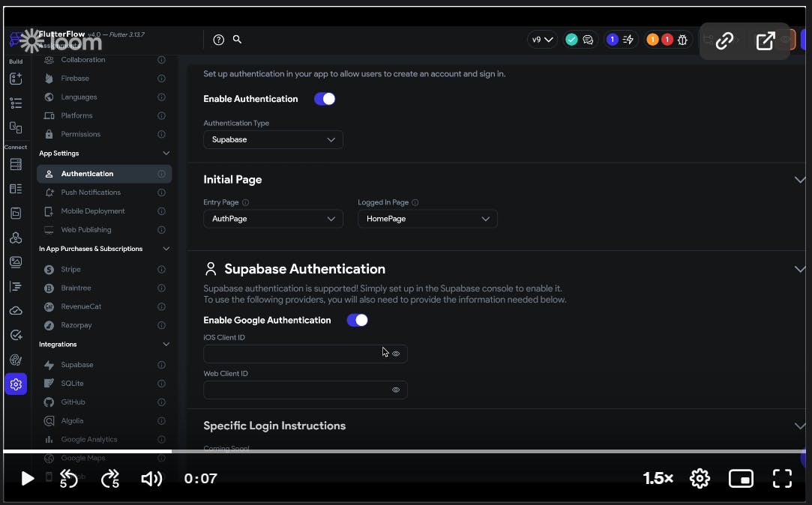The image size is (812, 505).
Task: Open SQLite integration settings
Action: pyautogui.click(x=104, y=384)
